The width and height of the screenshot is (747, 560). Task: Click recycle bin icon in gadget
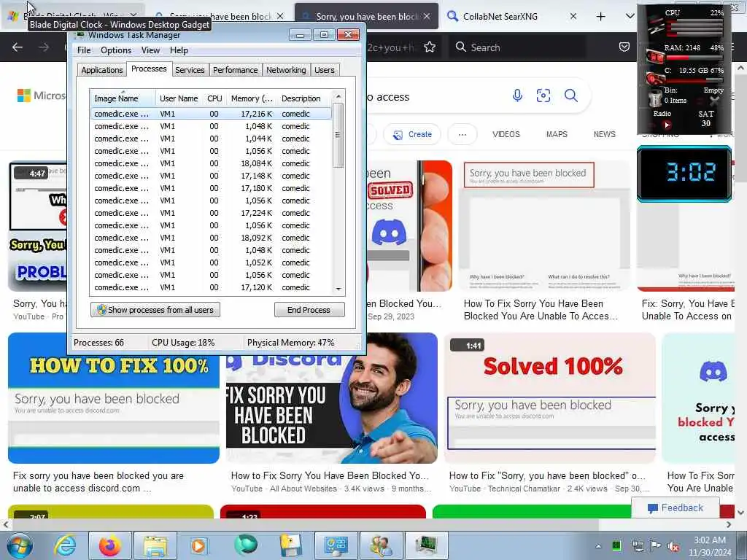click(656, 98)
